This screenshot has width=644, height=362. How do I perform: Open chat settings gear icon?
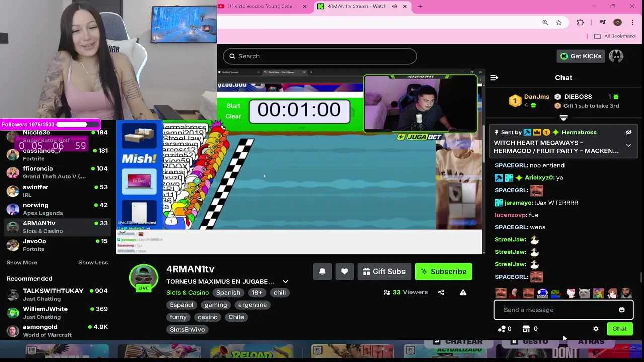[x=596, y=329]
